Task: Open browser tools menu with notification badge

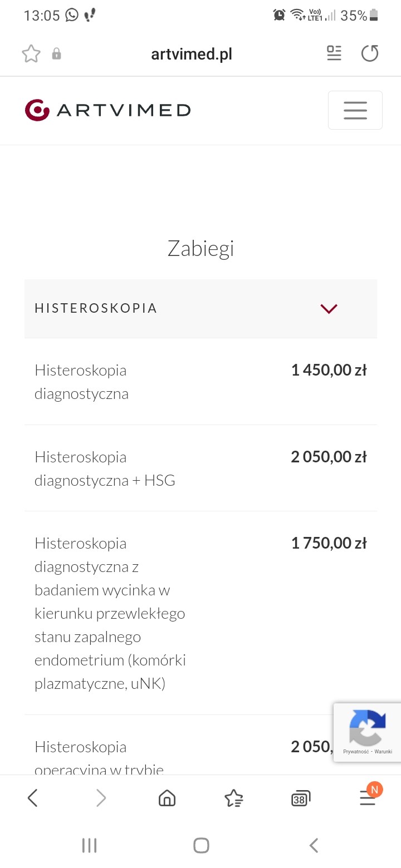Action: click(367, 798)
